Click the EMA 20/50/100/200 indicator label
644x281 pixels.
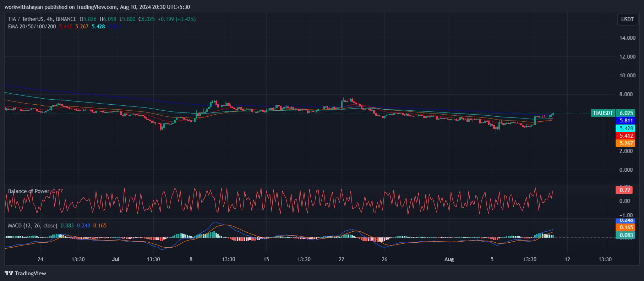32,27
